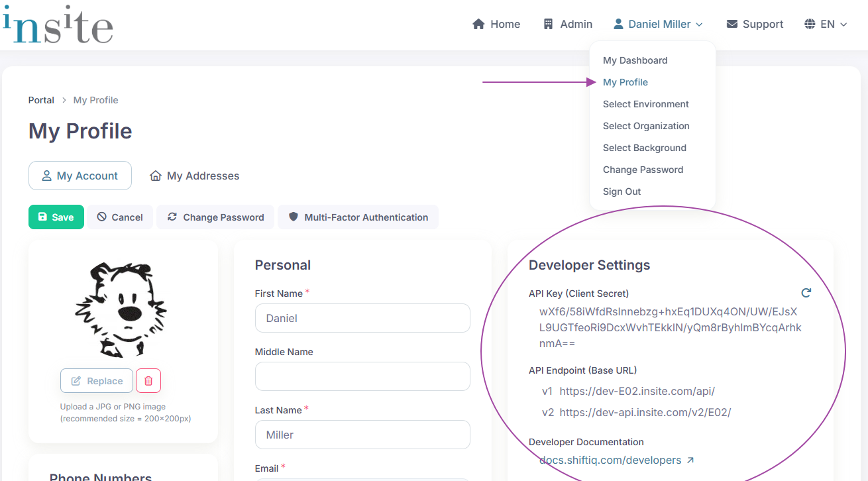Click the globe language icon
This screenshot has width=868, height=481.
(x=810, y=24)
